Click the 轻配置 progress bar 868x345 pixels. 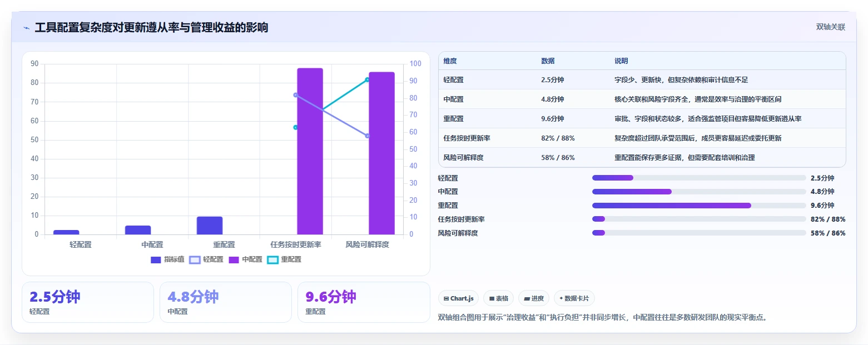tap(699, 178)
